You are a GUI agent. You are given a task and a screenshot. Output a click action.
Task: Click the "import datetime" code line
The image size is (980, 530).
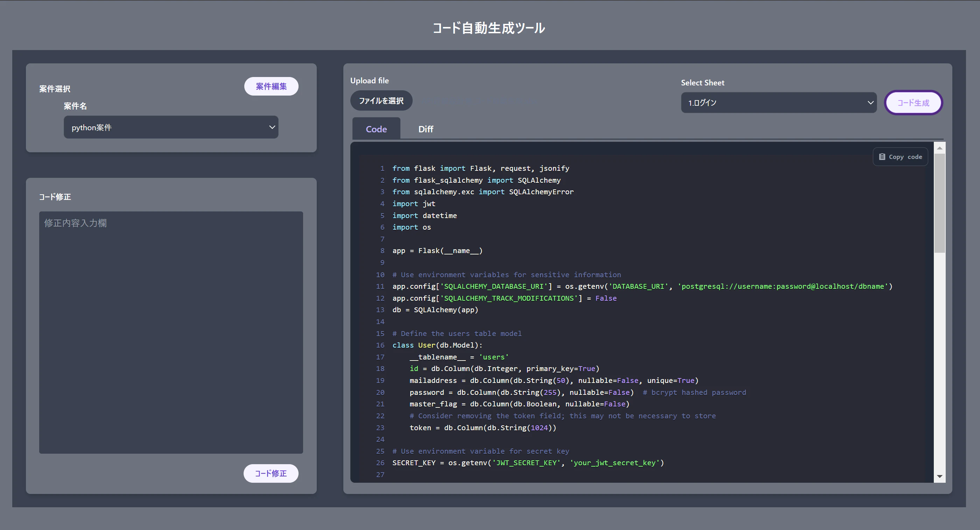click(x=424, y=215)
